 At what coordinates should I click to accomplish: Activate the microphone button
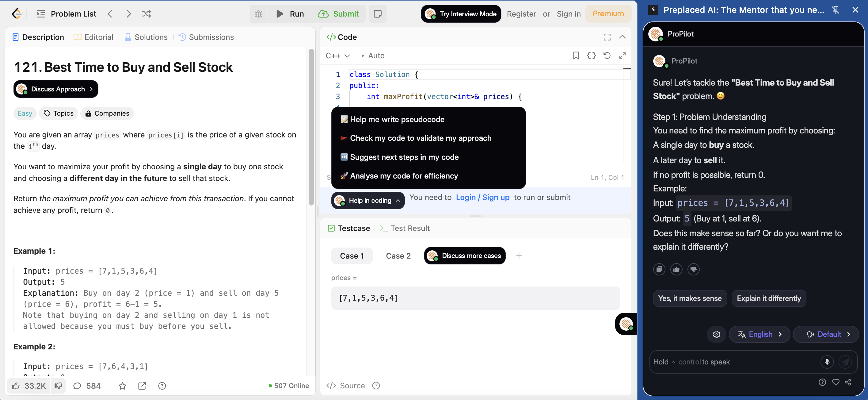[x=827, y=362]
